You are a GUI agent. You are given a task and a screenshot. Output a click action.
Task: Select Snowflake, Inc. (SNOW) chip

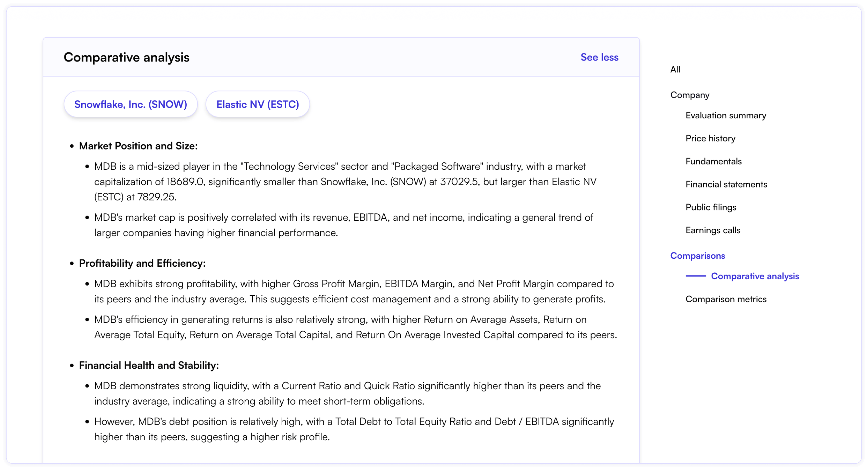130,104
